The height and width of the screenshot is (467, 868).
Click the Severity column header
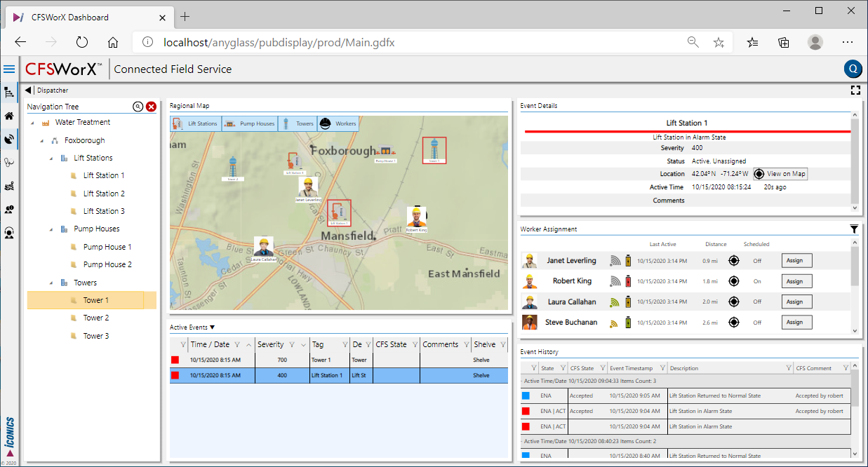click(x=270, y=344)
